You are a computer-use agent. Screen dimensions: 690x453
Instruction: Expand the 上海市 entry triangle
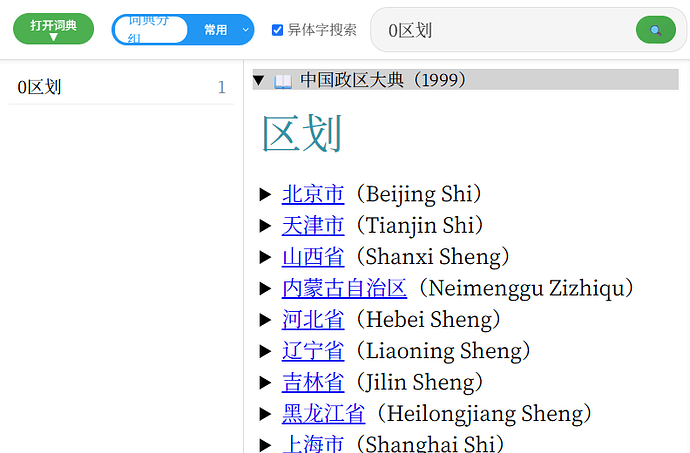(x=265, y=445)
